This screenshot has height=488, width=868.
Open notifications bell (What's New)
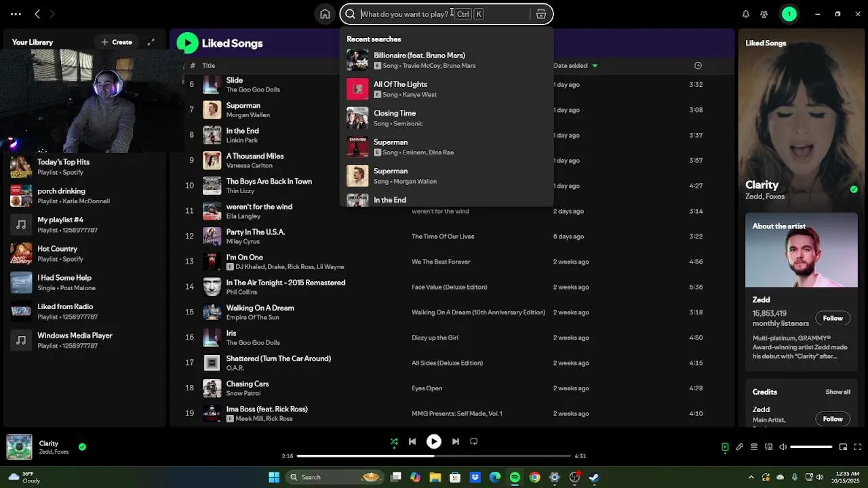pyautogui.click(x=746, y=14)
